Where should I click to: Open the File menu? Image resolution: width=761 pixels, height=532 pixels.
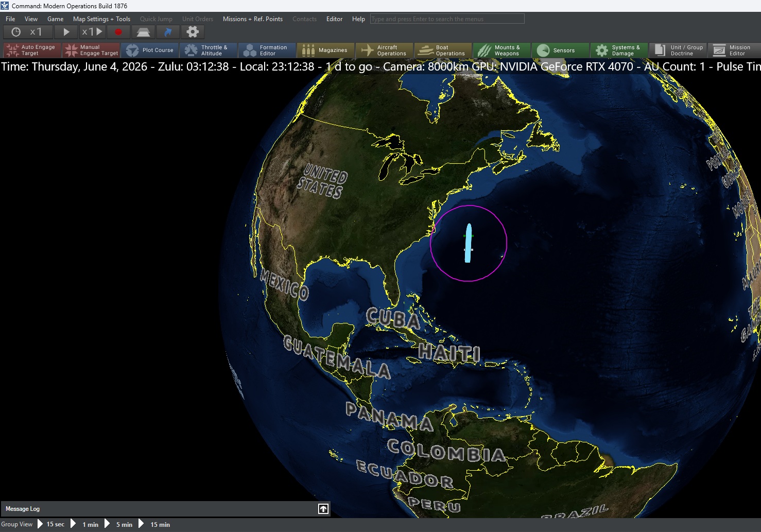(x=10, y=19)
